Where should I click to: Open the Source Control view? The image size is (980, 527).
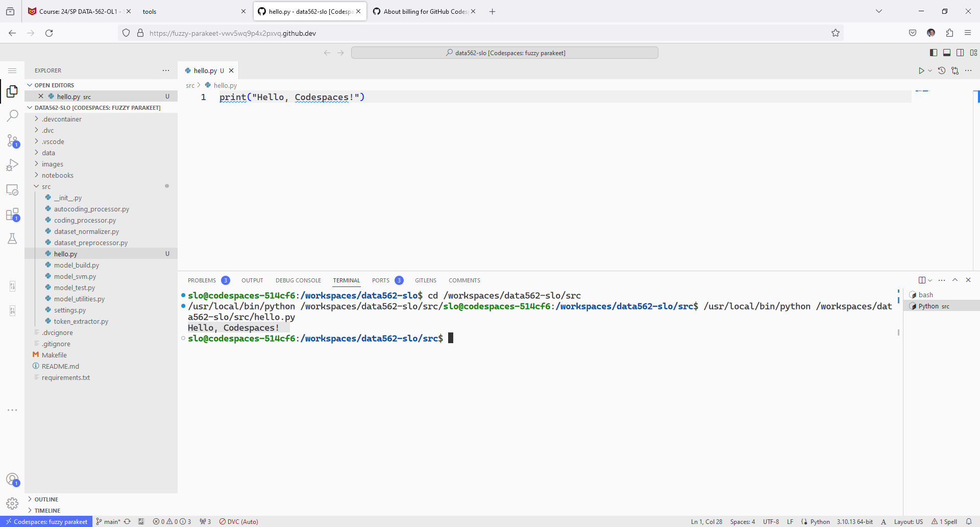(12, 140)
